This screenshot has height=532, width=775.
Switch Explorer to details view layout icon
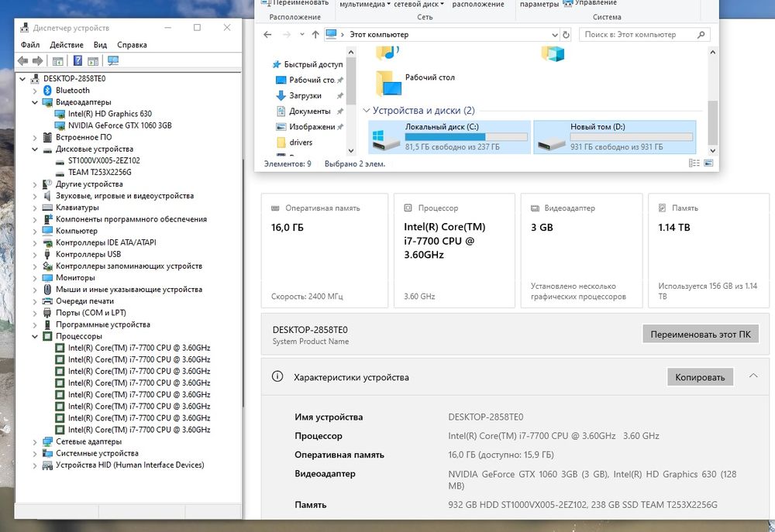click(x=694, y=163)
